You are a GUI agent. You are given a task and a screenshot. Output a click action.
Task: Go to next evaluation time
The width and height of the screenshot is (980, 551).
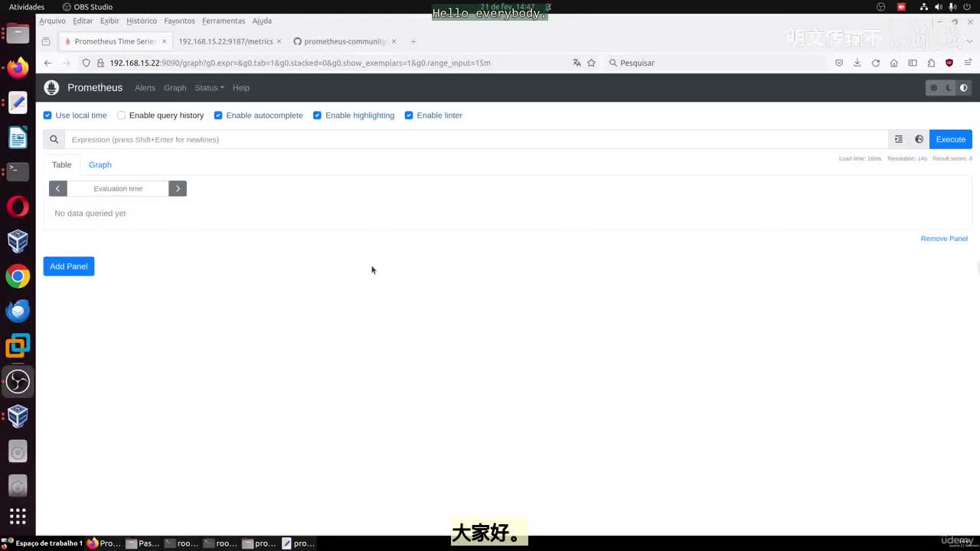178,188
